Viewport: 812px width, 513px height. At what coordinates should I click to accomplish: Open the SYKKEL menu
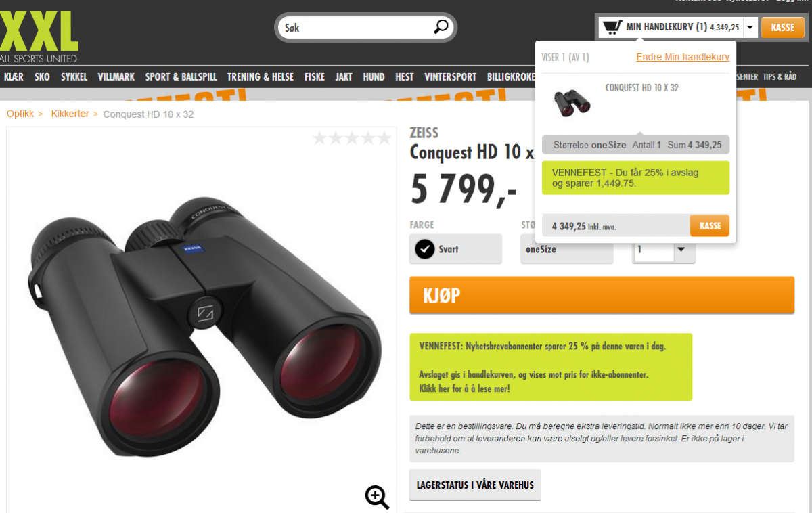click(x=74, y=77)
